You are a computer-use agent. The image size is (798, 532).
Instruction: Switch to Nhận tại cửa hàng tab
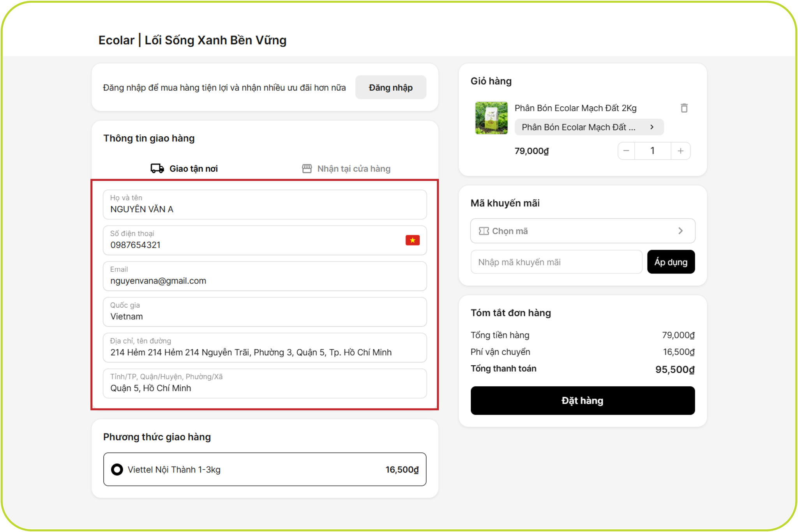(x=346, y=169)
